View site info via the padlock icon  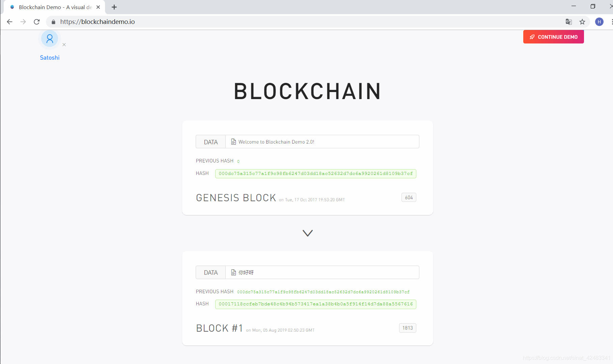(x=53, y=22)
